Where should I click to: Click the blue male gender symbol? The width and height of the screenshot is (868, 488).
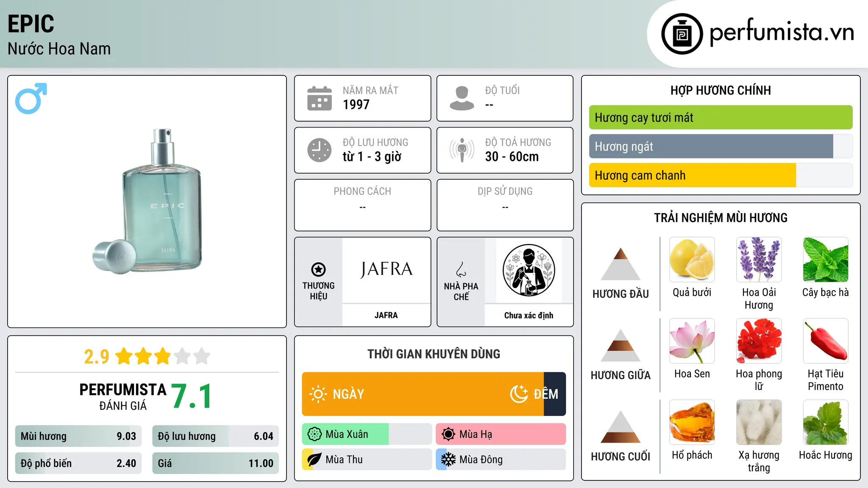tap(31, 98)
